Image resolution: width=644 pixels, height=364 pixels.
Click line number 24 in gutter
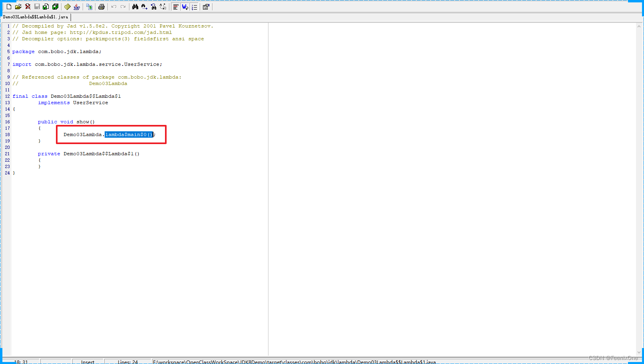[7, 173]
